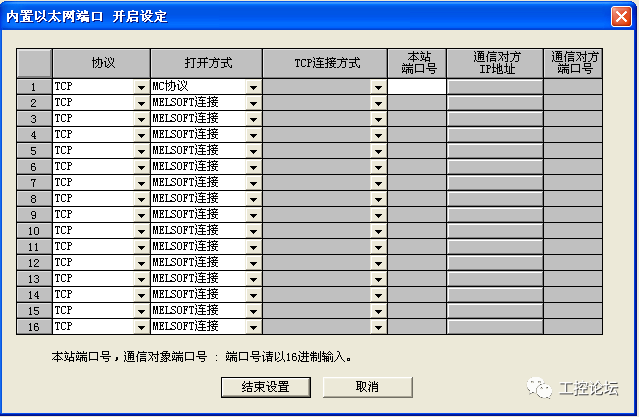Image resolution: width=639 pixels, height=417 pixels.
Task: Click row 1 通信对方端口号 cell
Action: (x=573, y=87)
